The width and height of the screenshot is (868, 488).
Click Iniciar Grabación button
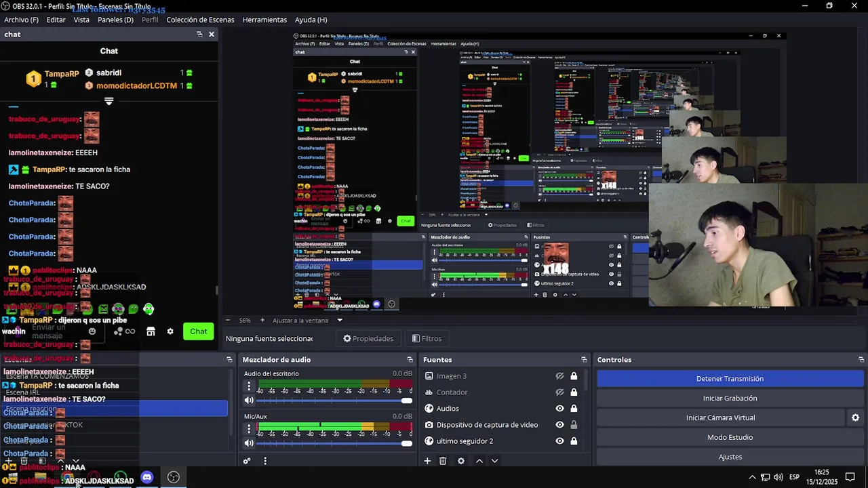pyautogui.click(x=730, y=399)
